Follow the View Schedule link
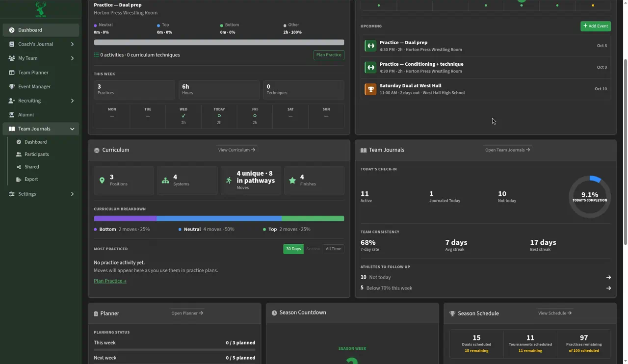The image size is (628, 364). 555,313
